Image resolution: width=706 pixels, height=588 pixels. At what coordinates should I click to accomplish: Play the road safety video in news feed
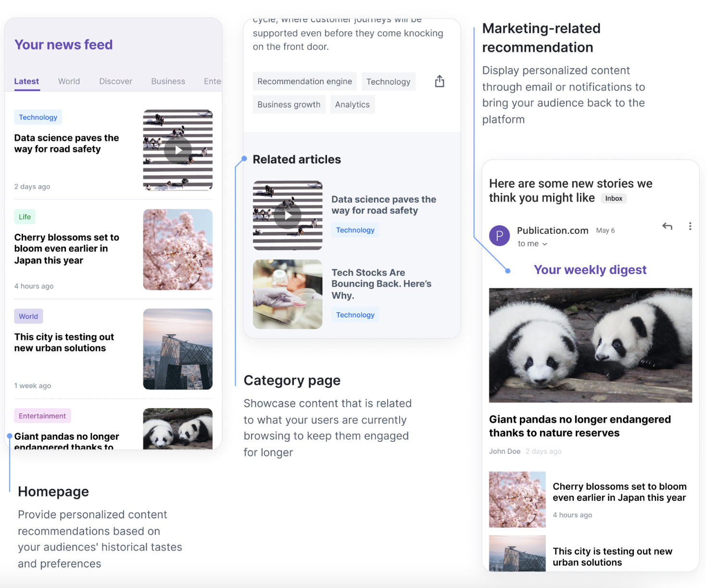tap(178, 150)
